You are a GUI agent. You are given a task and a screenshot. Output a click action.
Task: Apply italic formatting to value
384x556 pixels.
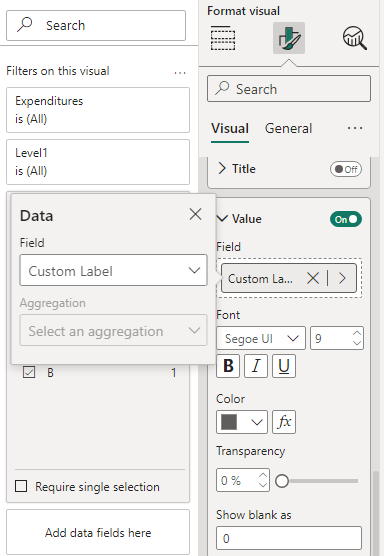click(256, 366)
